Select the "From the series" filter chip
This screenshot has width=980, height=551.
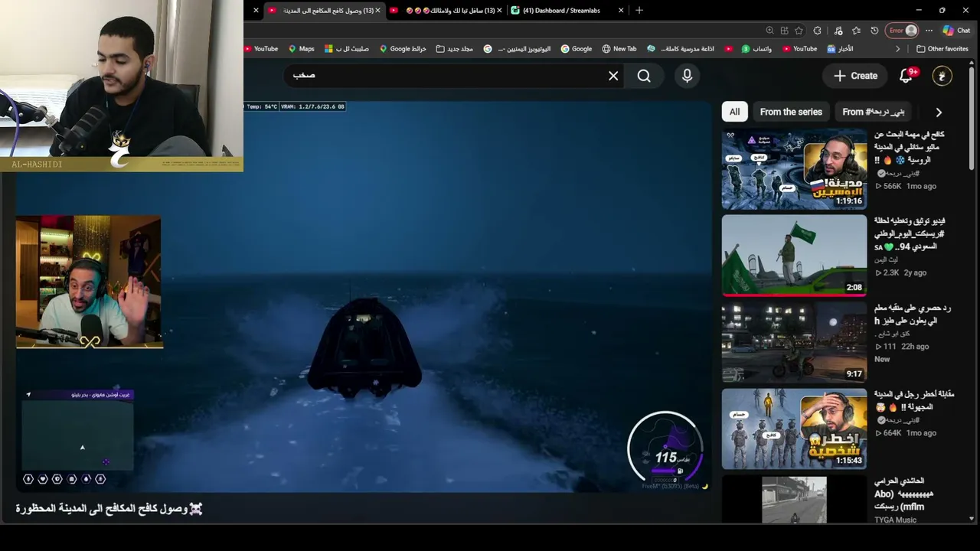coord(791,112)
